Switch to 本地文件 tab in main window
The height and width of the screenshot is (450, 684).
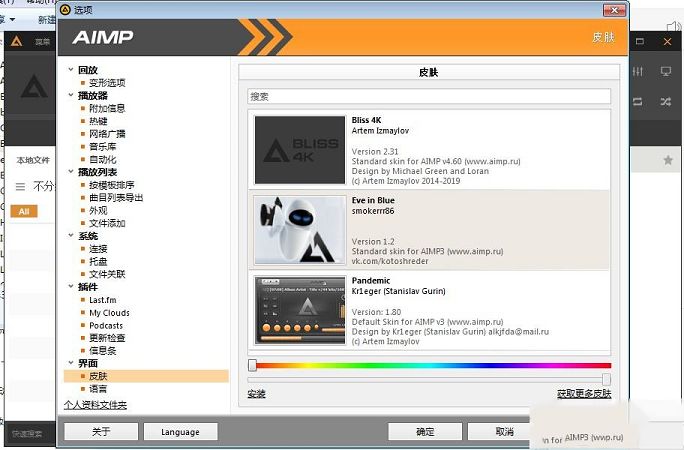(33, 160)
